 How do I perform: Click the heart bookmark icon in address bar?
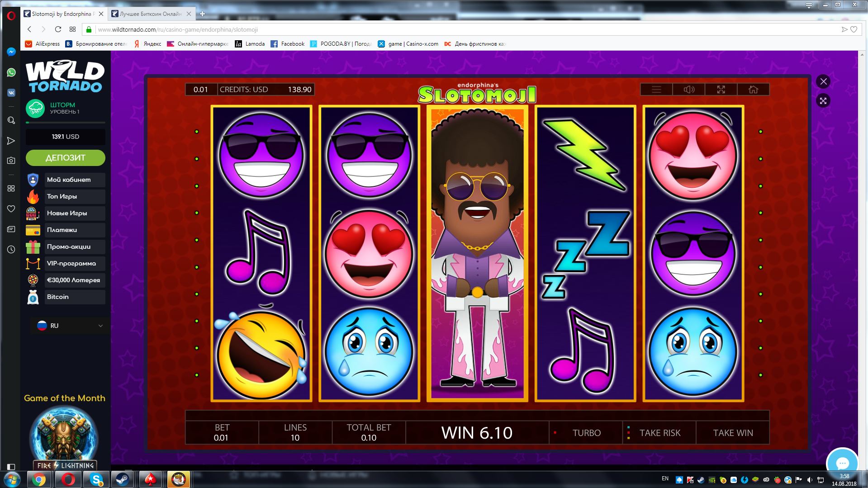(x=854, y=29)
